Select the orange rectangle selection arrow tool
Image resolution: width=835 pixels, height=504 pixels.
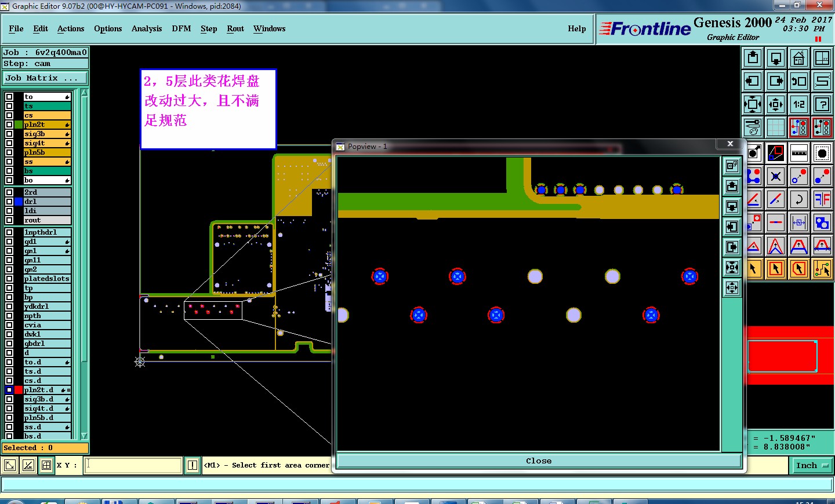pyautogui.click(x=776, y=269)
